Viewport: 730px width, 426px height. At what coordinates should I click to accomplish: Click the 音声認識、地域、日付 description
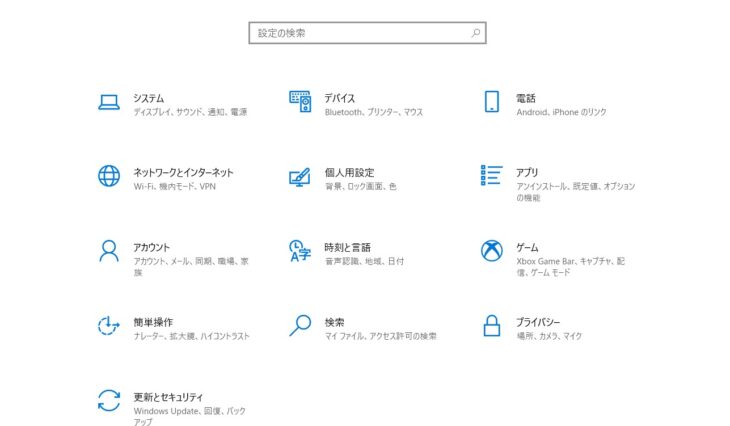click(365, 262)
